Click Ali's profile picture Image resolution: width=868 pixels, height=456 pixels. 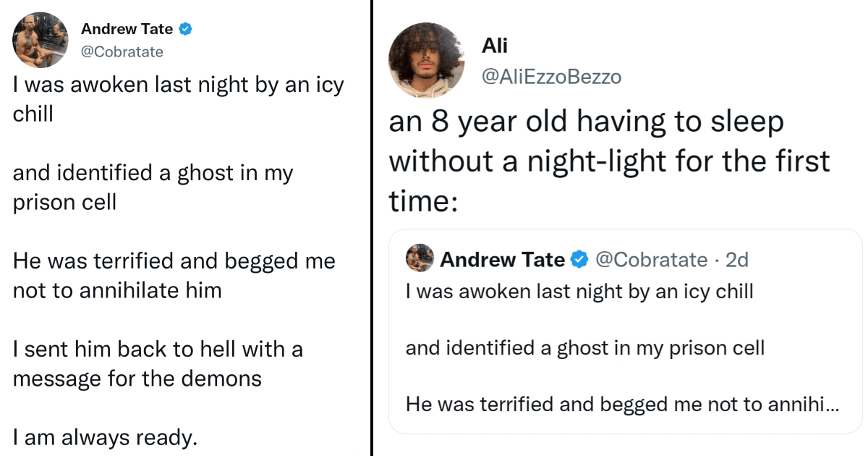[427, 60]
